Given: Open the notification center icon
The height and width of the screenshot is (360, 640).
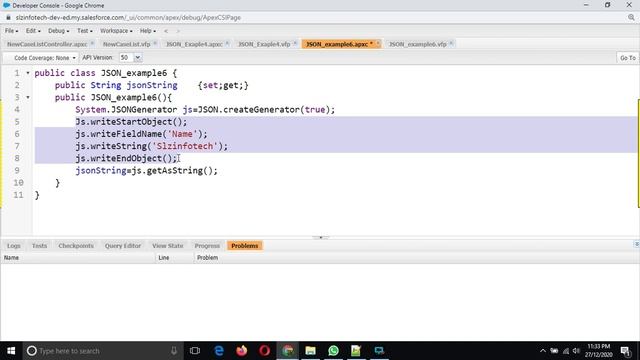Looking at the screenshot, I should 625,351.
